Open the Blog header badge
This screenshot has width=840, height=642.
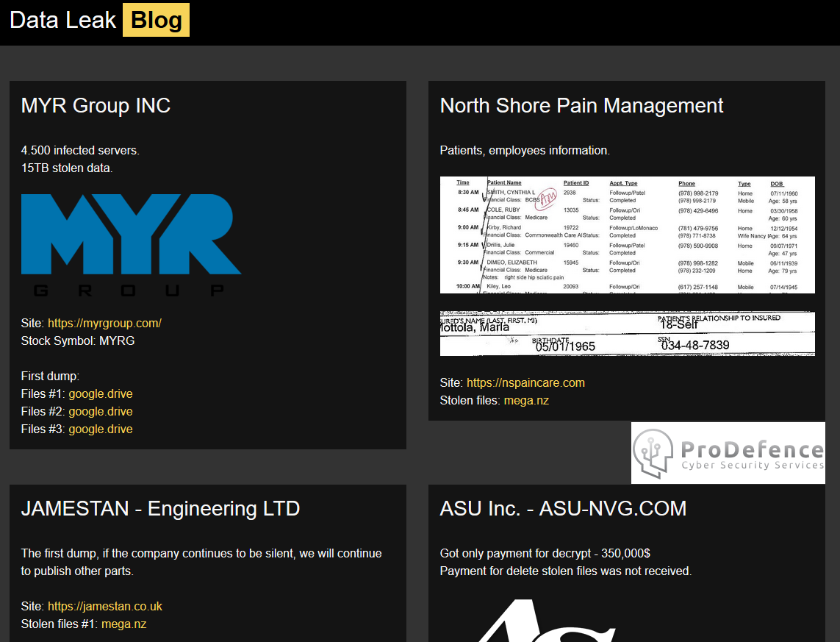(156, 20)
